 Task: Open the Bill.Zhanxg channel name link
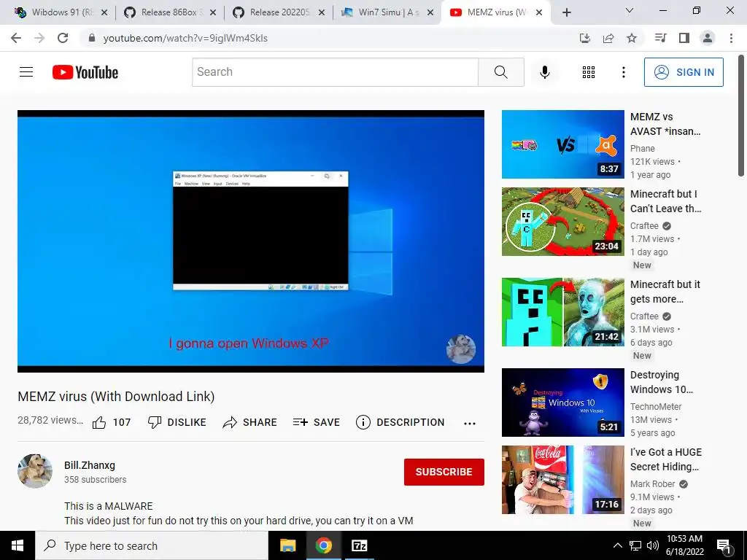coord(90,465)
